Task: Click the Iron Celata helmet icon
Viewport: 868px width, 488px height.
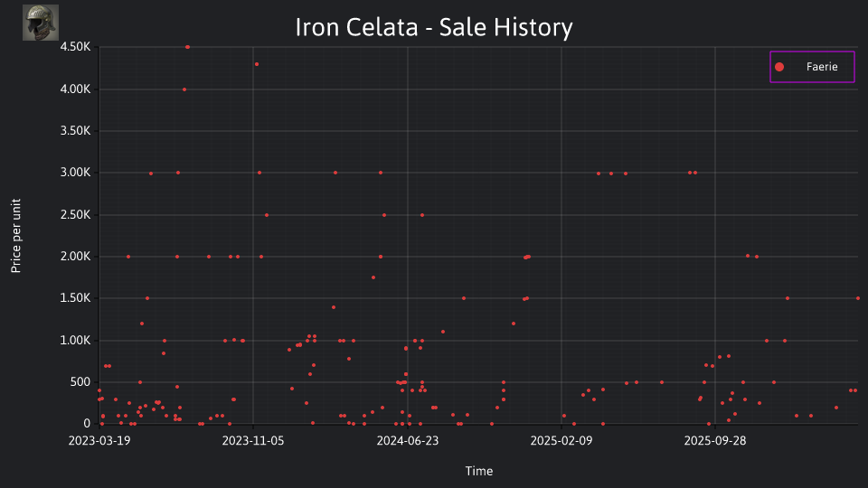Action: point(41,23)
